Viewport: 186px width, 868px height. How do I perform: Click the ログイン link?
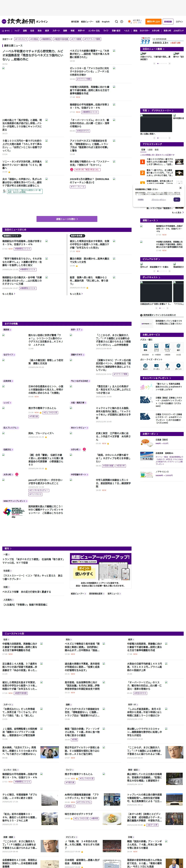click(x=180, y=22)
